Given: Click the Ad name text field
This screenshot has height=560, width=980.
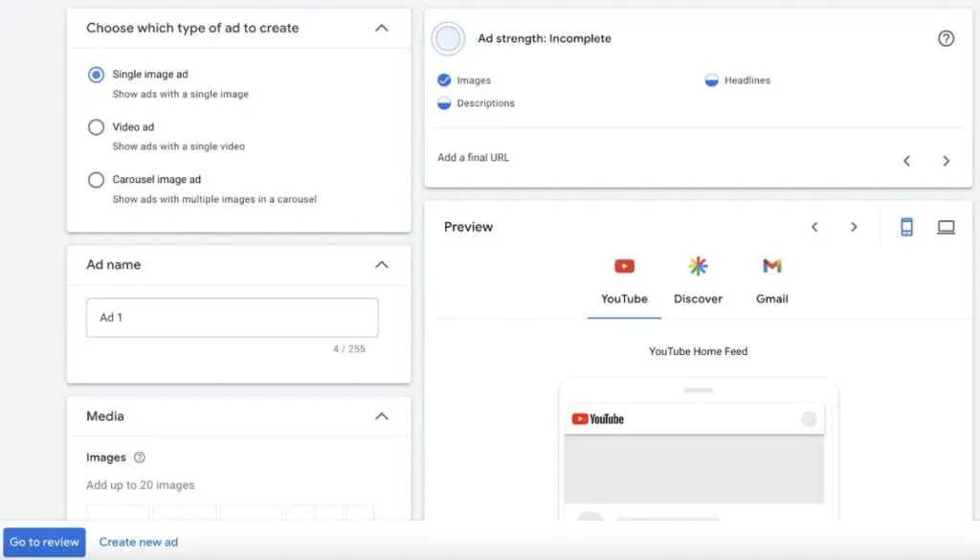Looking at the screenshot, I should [x=232, y=318].
